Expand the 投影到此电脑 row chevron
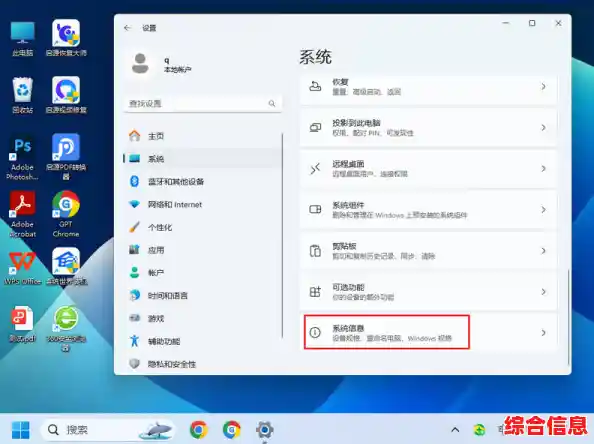 click(x=543, y=128)
